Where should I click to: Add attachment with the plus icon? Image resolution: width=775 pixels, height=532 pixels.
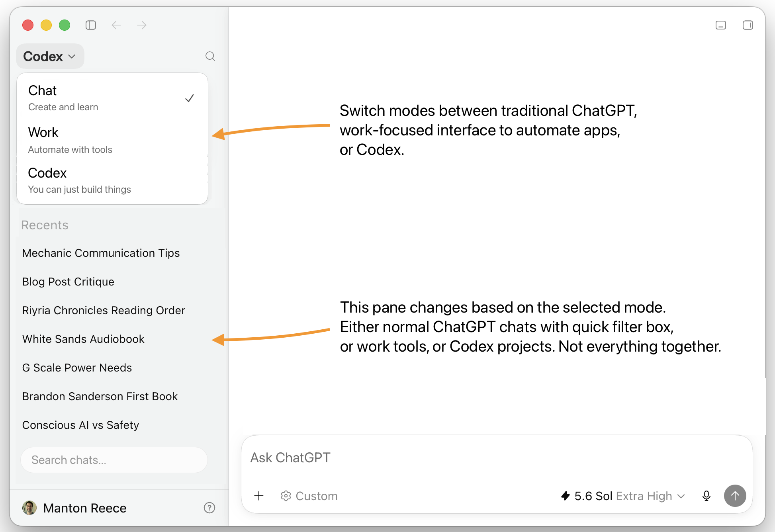(x=259, y=496)
